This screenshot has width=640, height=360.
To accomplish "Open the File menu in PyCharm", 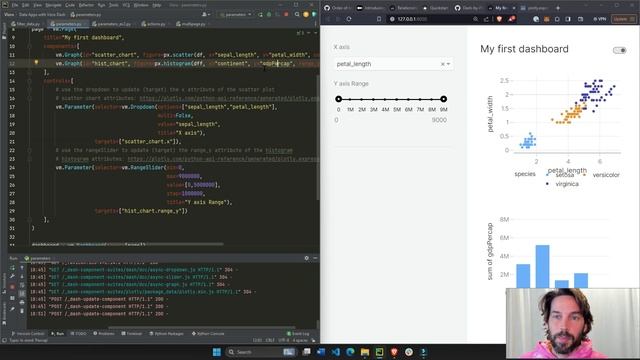I will [15, 5].
